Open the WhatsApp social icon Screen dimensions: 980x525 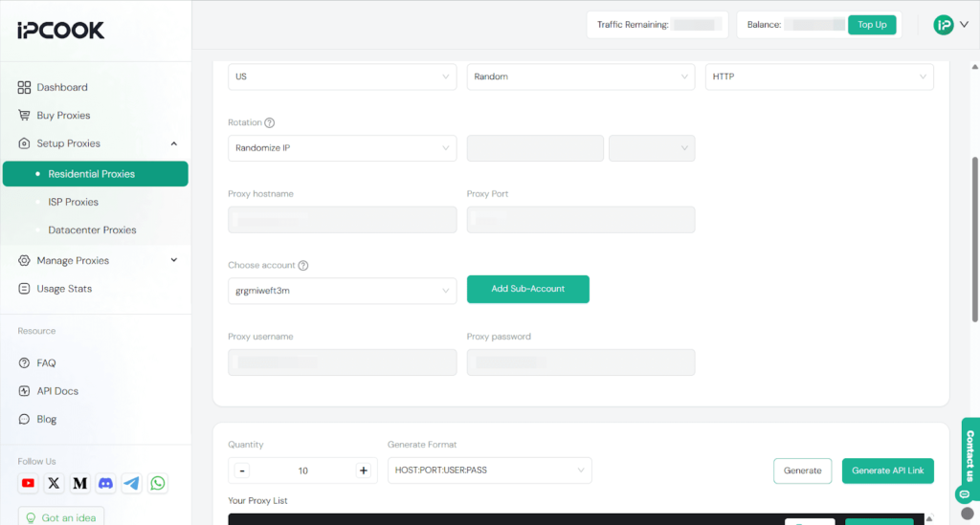click(x=158, y=484)
